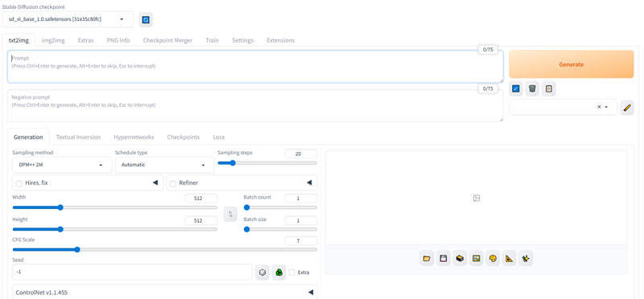
Task: Select the Hypernetworks sub-tab
Action: tap(134, 137)
